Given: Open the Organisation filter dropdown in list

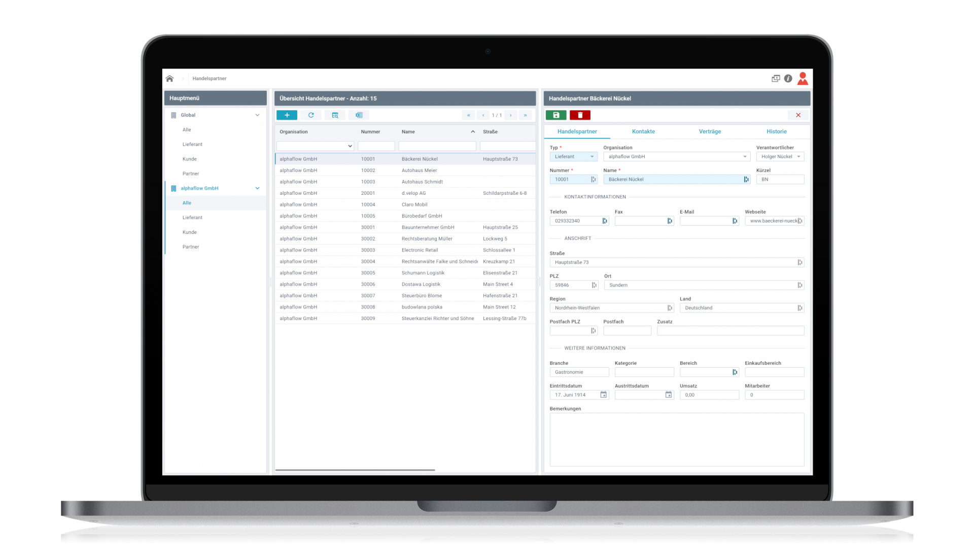Looking at the screenshot, I should click(x=315, y=146).
